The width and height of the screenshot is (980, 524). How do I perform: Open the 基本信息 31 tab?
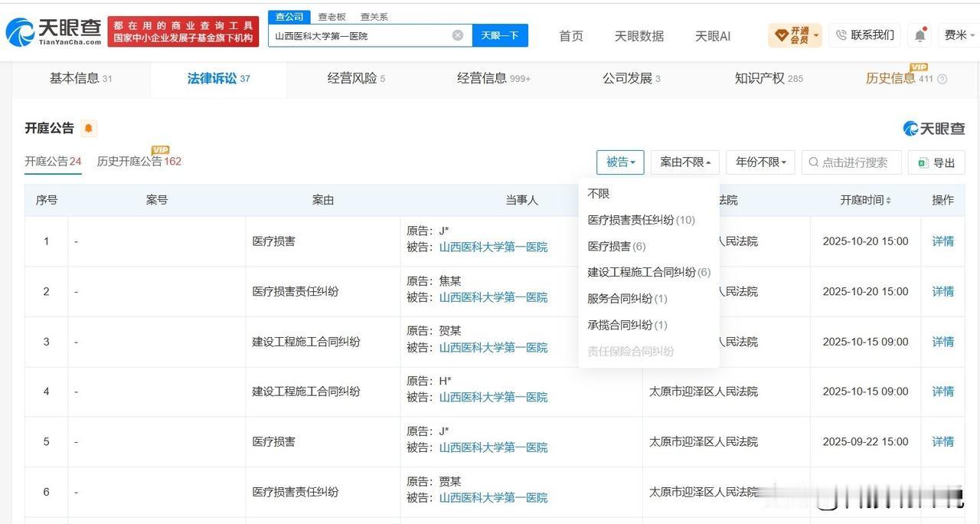coord(80,78)
